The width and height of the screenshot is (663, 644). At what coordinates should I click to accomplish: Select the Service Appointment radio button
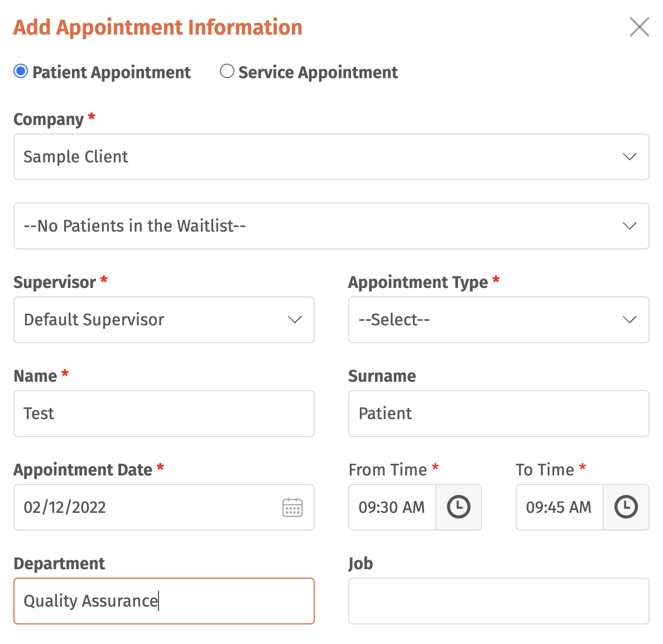click(227, 71)
